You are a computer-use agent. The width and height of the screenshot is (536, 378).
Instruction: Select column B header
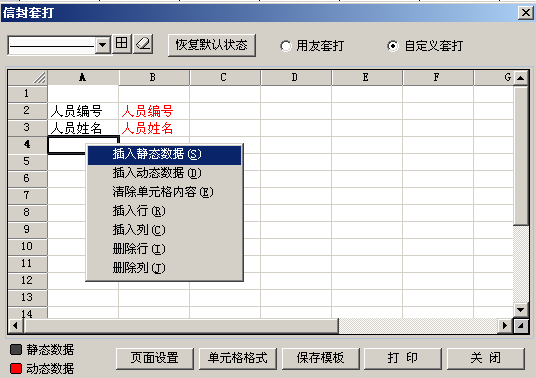[154, 78]
